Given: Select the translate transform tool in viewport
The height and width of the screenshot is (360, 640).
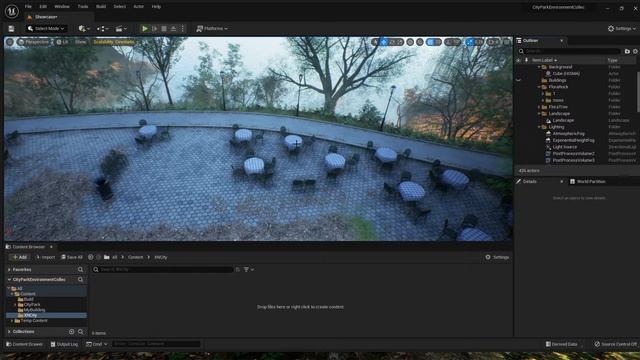Looking at the screenshot, I should pos(384,42).
